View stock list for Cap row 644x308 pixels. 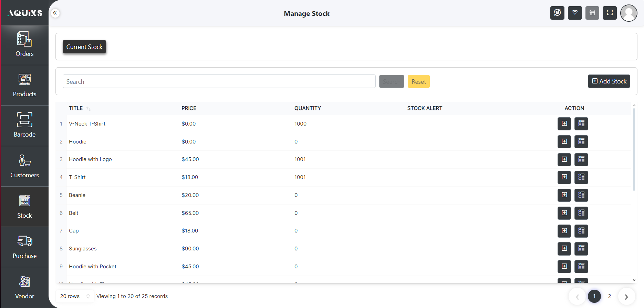[x=581, y=231]
